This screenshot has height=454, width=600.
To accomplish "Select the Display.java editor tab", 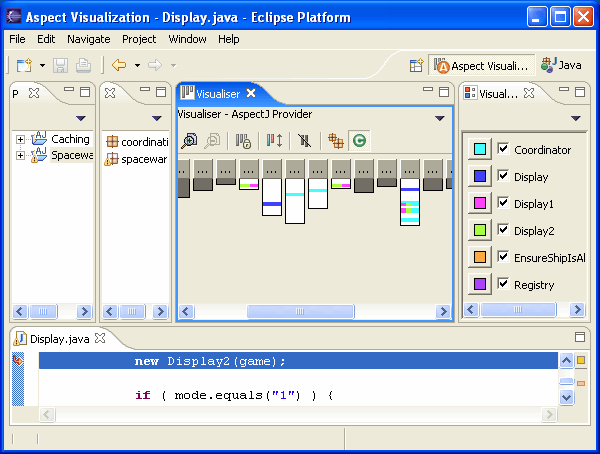I will pos(59,339).
